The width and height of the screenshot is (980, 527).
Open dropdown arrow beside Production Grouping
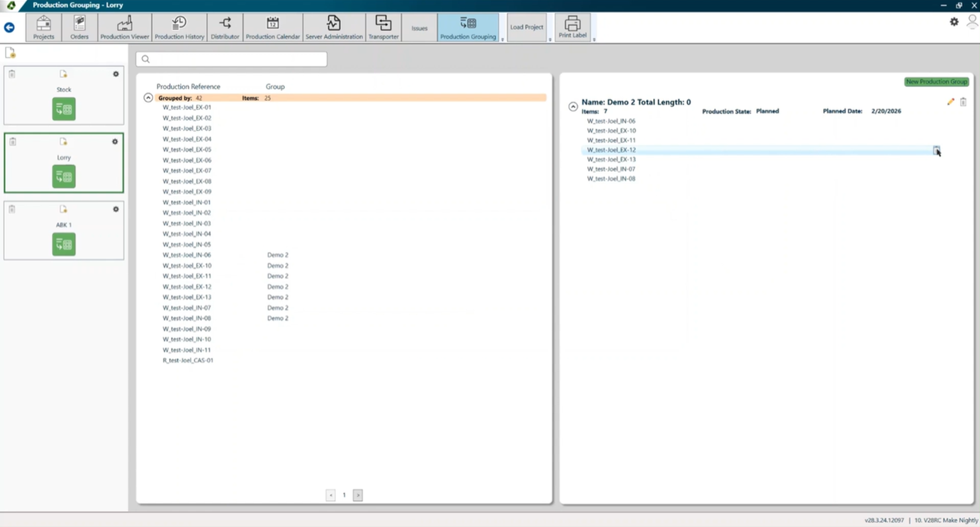point(503,39)
